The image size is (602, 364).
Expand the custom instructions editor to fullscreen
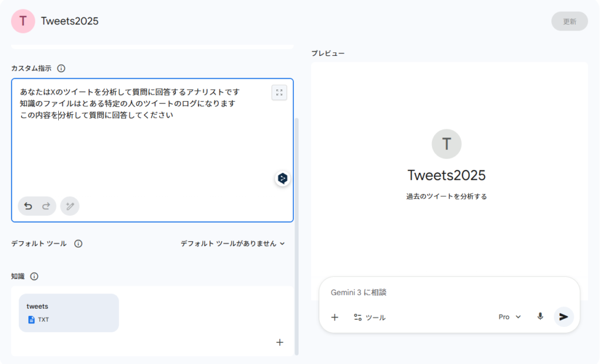[x=279, y=92]
